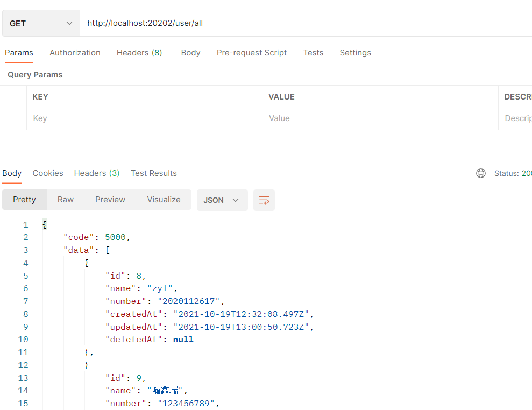Open the Authorization tab
The image size is (532, 410).
[x=75, y=53]
